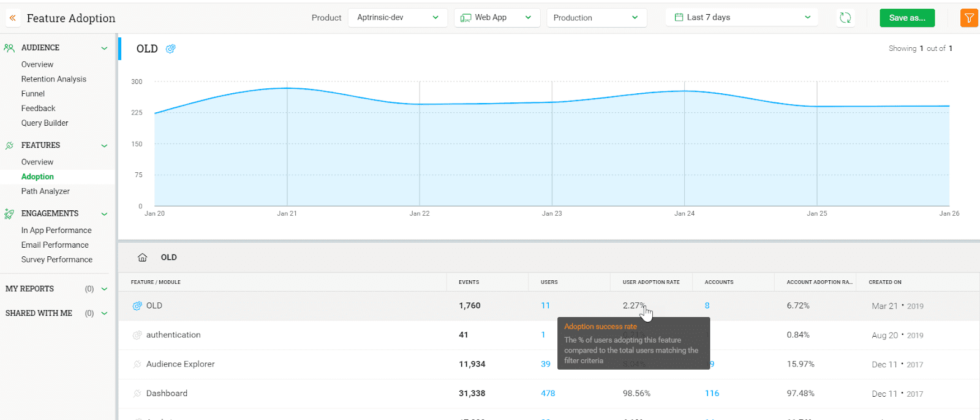
Task: Open Path Analyzer in sidebar
Action: 45,191
